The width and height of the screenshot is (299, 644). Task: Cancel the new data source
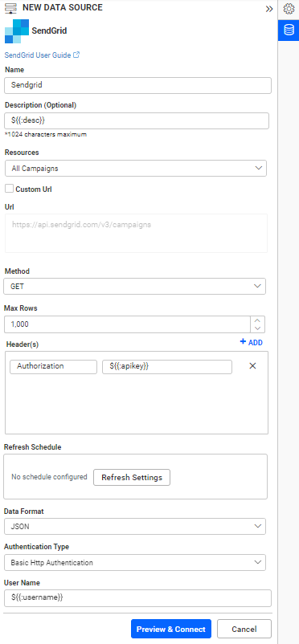point(244,629)
